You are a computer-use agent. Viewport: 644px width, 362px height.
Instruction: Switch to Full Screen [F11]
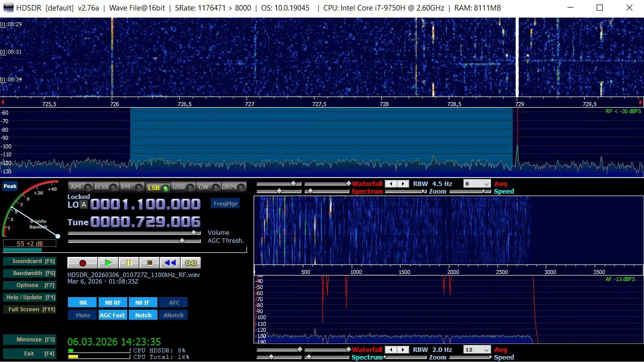29,309
